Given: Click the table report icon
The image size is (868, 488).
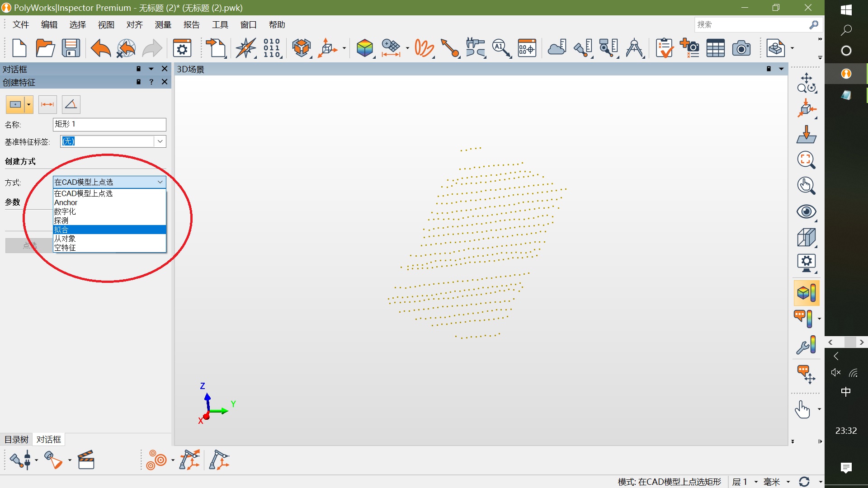Looking at the screenshot, I should 715,48.
